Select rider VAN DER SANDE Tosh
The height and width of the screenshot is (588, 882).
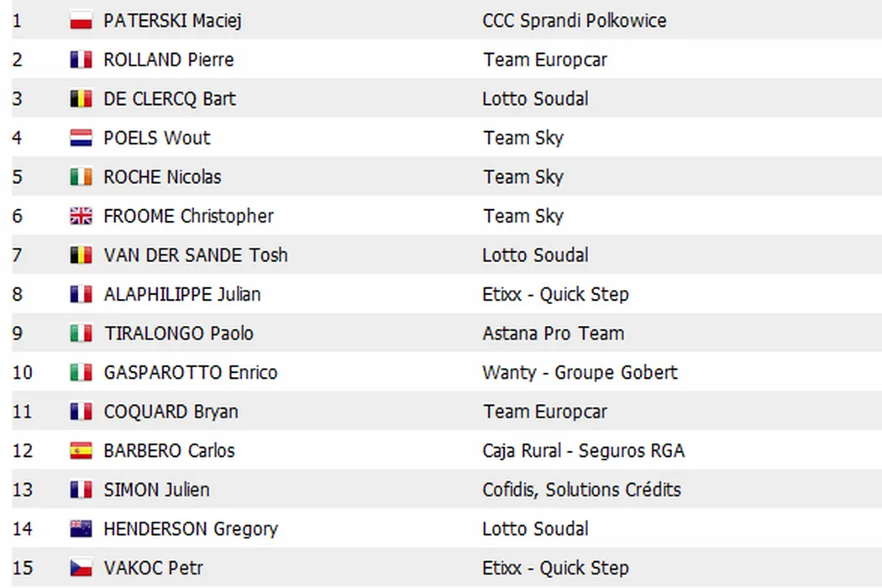click(195, 255)
